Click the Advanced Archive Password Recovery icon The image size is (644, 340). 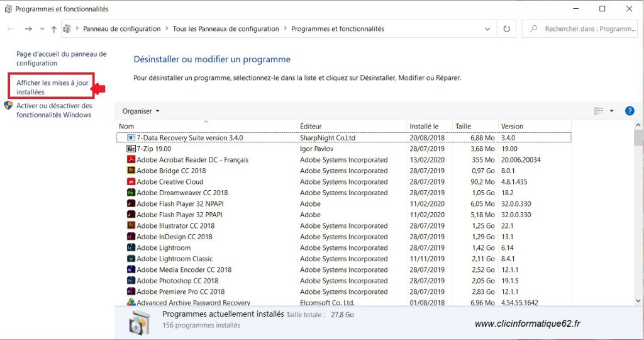pyautogui.click(x=131, y=302)
